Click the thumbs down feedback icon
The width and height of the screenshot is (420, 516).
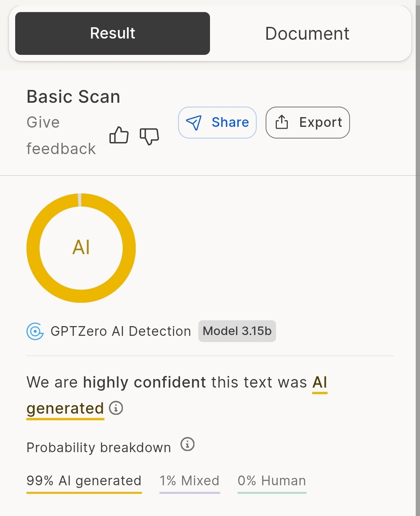coord(149,136)
